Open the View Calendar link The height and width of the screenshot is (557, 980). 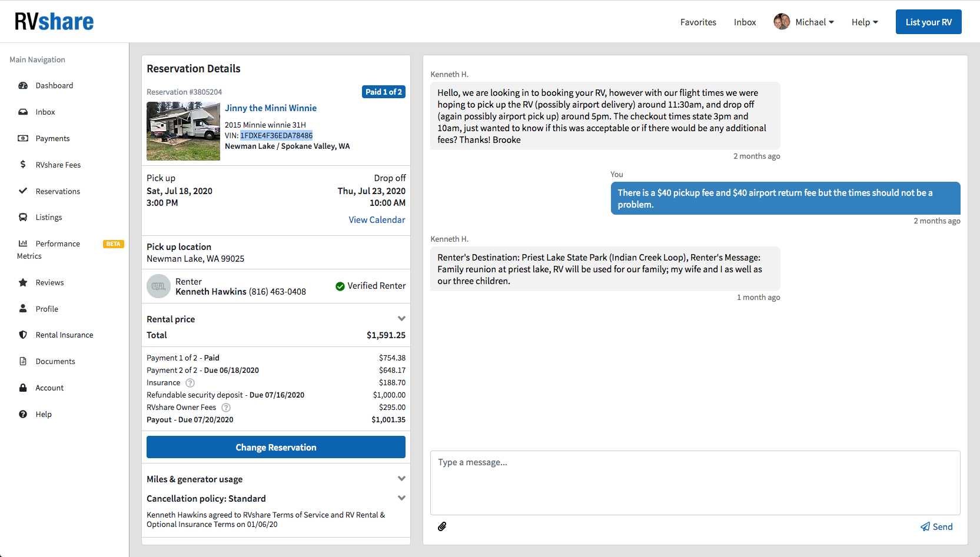tap(377, 220)
